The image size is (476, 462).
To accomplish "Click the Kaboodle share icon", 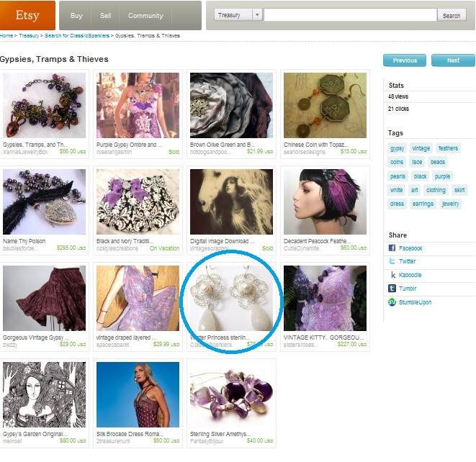I will click(392, 275).
